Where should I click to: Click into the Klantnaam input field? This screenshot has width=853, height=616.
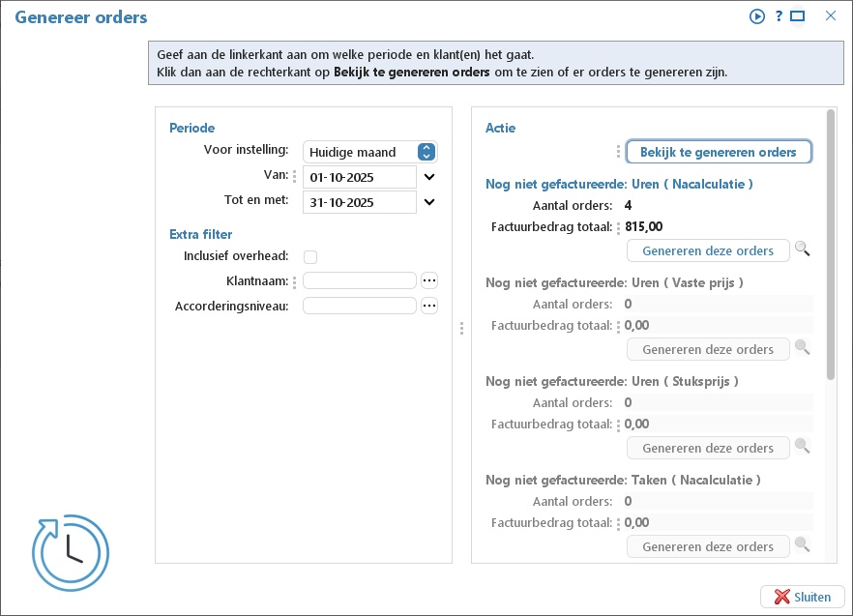tap(360, 280)
